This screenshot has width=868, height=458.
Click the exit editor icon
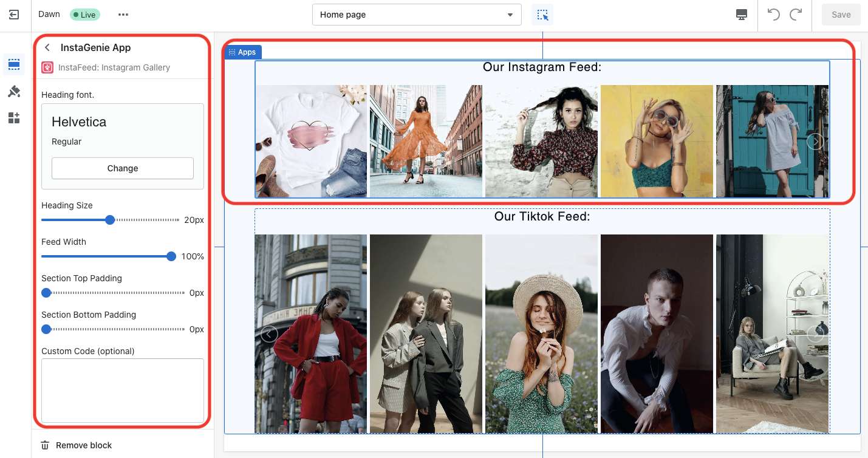(15, 15)
